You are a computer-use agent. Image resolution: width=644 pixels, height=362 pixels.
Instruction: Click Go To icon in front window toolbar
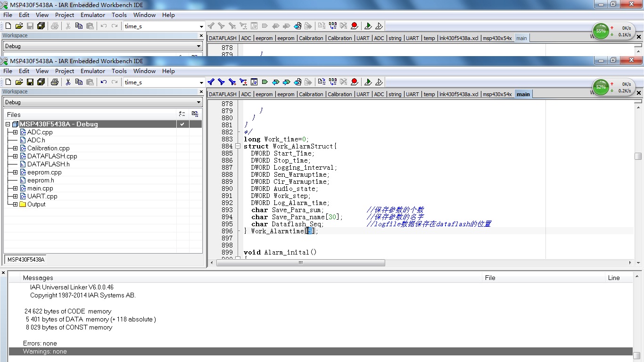254,82
